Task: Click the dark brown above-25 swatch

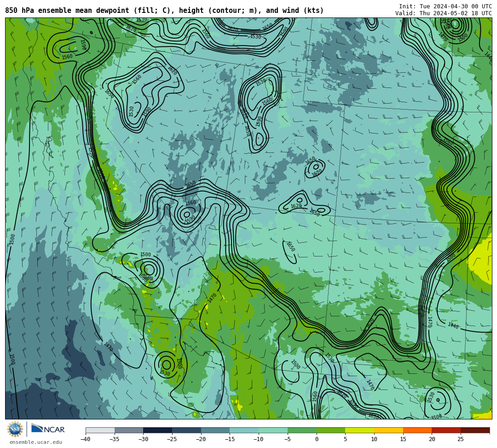Action: click(475, 430)
